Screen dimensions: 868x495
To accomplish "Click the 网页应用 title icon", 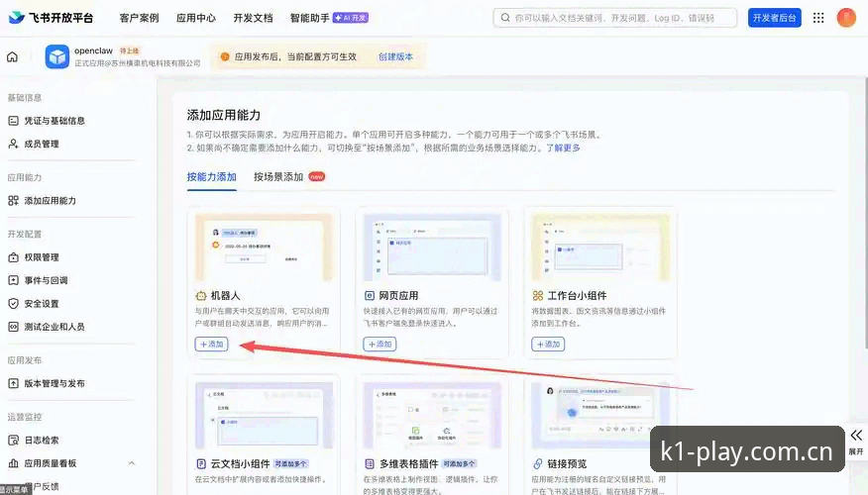I will [x=370, y=296].
